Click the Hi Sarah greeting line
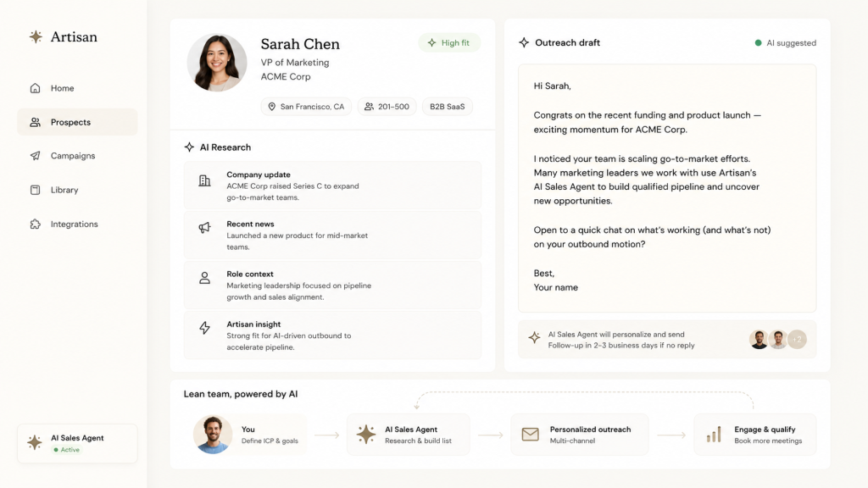The height and width of the screenshot is (488, 868). coord(553,86)
